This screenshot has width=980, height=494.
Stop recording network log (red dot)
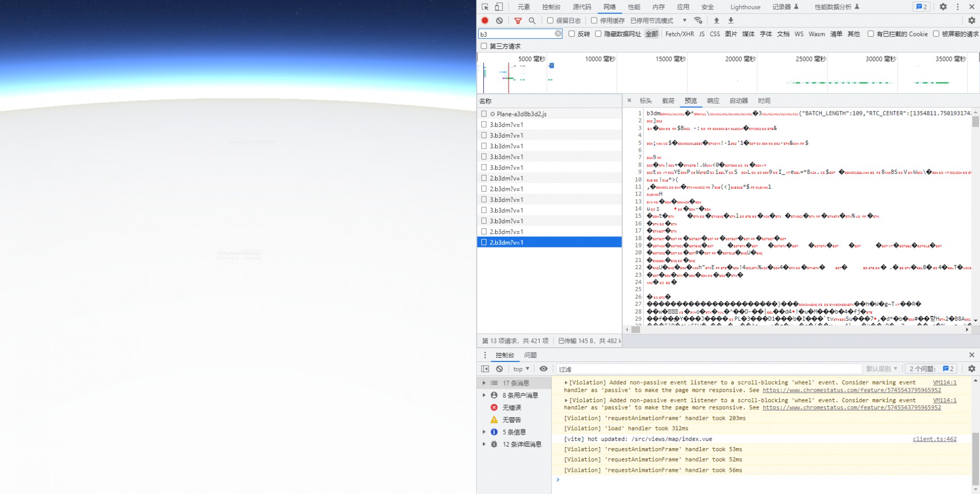[x=485, y=21]
